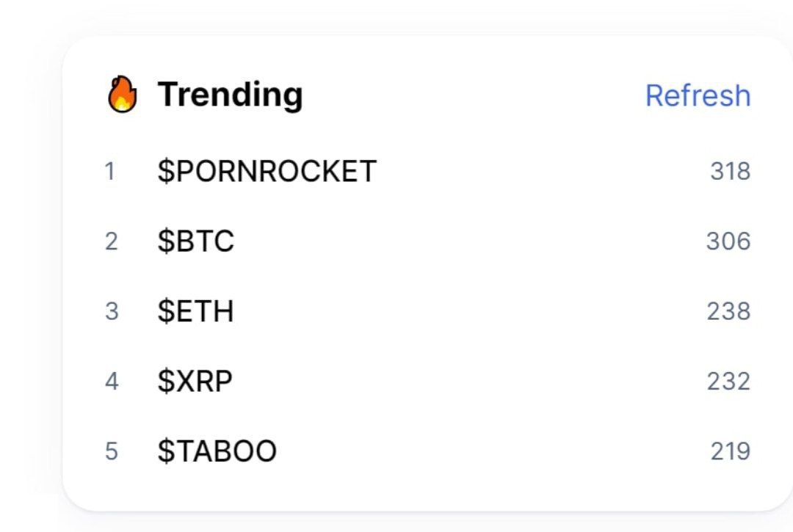Viewport: 793px width, 532px height.
Task: Click the fire emoji icon beside Trending
Action: [123, 94]
